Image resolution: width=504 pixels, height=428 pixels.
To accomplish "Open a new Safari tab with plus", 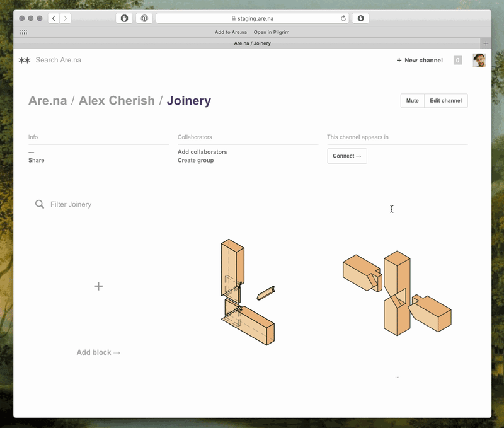I will [x=486, y=43].
